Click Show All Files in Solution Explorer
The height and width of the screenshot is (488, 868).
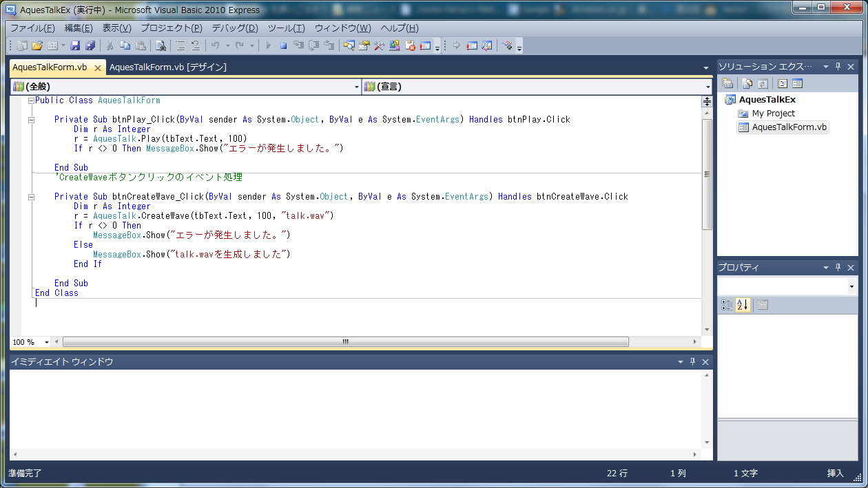pyautogui.click(x=747, y=83)
